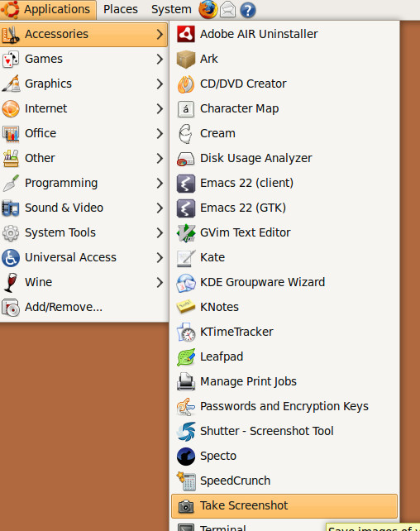Image resolution: width=420 pixels, height=531 pixels.
Task: Click the Manage Print Jobs printer icon
Action: pos(186,381)
